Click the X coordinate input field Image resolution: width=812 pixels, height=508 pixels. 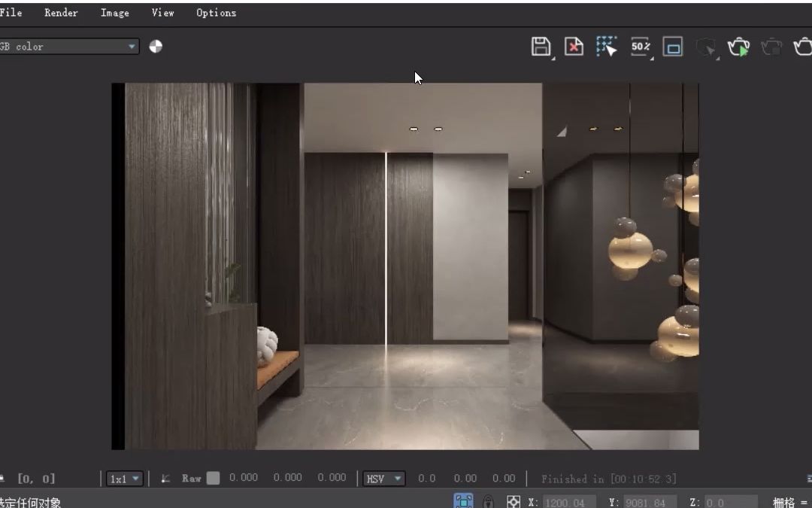click(x=568, y=500)
